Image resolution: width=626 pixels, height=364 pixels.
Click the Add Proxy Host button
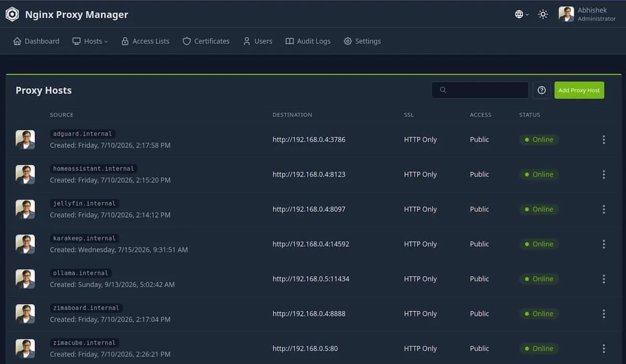point(579,90)
